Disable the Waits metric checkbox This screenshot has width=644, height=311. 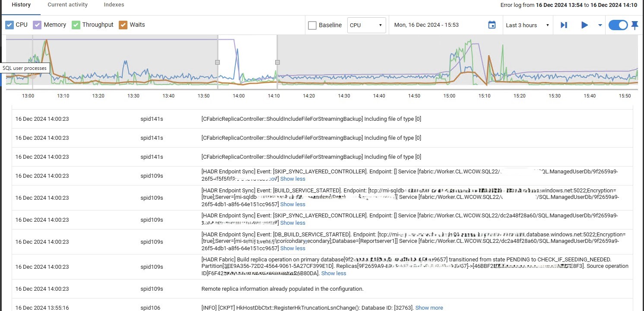[x=124, y=25]
